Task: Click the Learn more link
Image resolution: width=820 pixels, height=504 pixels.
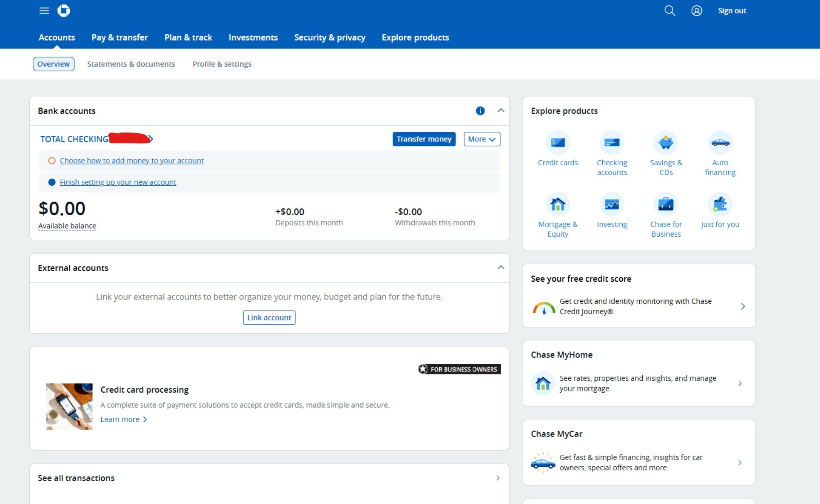Action: tap(120, 419)
